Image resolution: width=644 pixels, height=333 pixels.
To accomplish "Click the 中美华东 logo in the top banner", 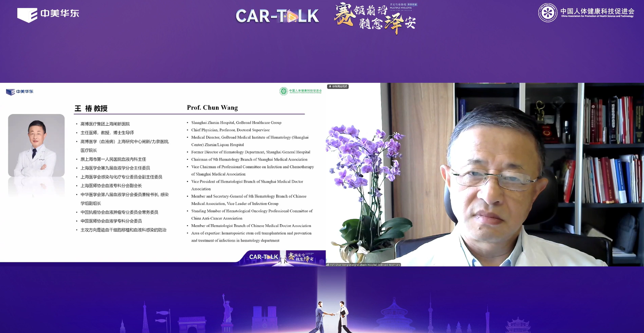I will click(x=48, y=14).
